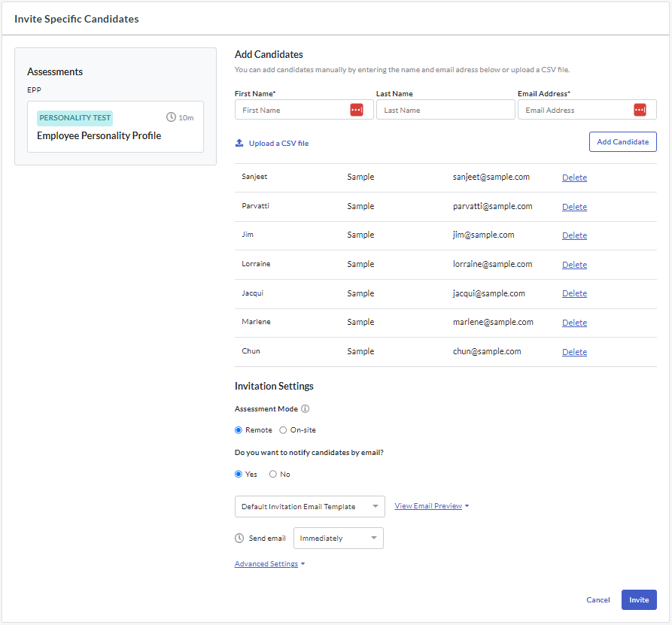The image size is (672, 625).
Task: Delete candidate Chun
Action: tap(574, 352)
